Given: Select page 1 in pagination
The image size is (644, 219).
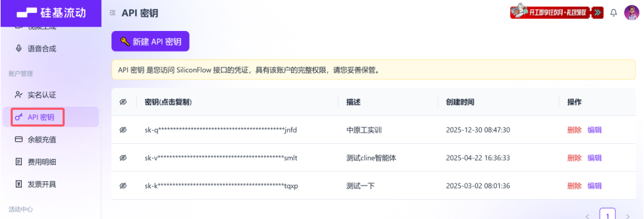Looking at the screenshot, I should point(608,214).
